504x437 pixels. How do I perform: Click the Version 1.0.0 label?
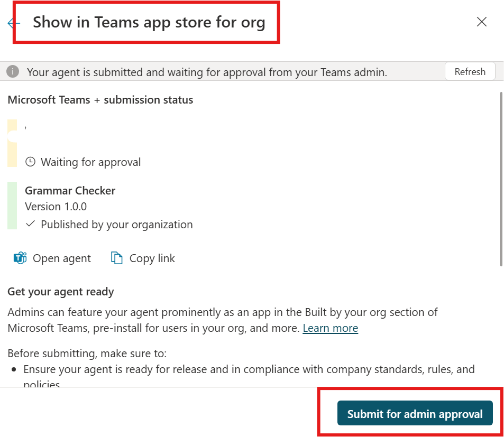tap(56, 206)
